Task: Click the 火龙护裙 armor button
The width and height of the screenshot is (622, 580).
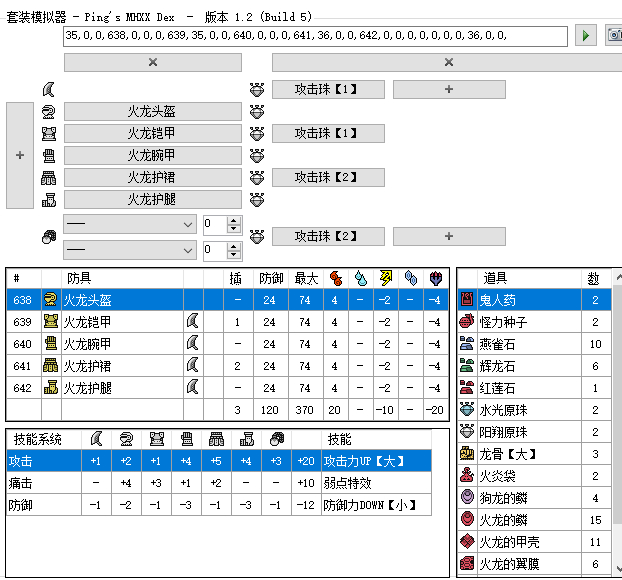Action: click(x=153, y=177)
